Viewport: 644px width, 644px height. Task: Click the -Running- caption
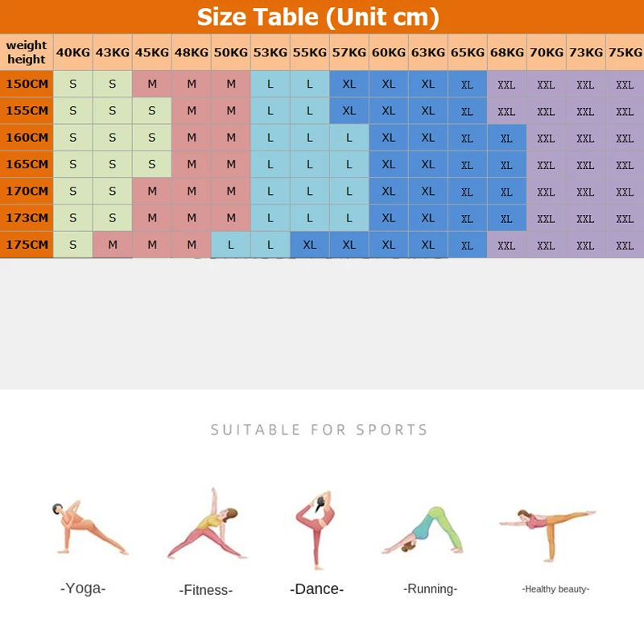(x=430, y=589)
